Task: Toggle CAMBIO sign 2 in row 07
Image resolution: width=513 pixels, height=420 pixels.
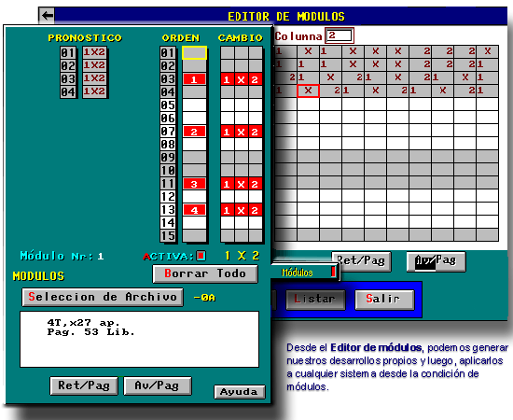Action: pos(256,132)
